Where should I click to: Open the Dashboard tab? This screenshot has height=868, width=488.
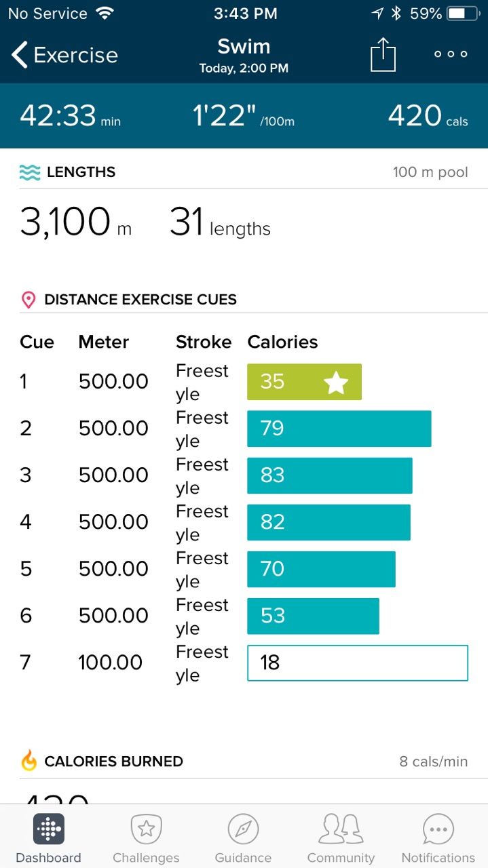(48, 838)
